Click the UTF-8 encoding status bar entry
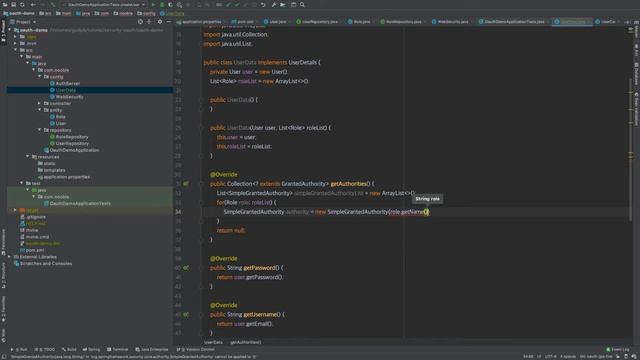 click(550, 356)
